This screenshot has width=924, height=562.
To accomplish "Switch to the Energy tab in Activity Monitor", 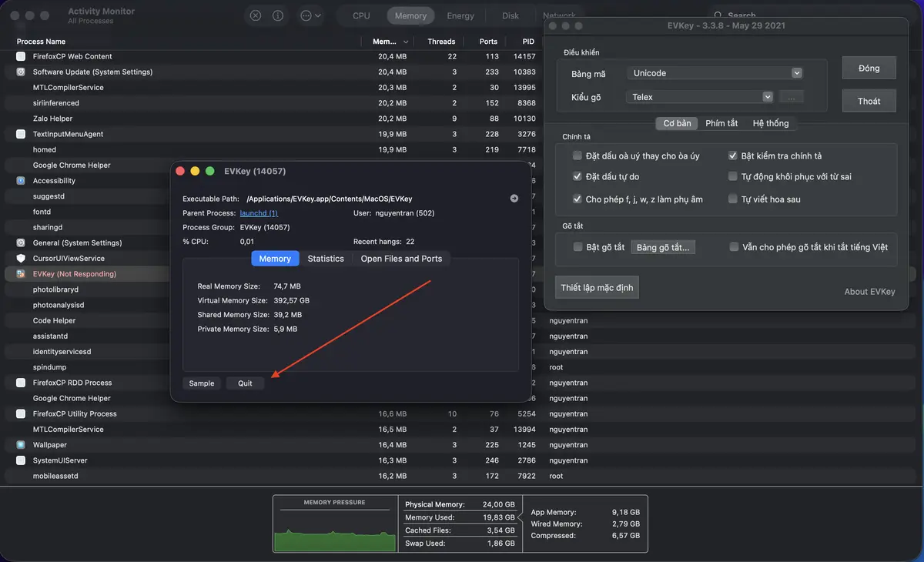I will tap(460, 15).
